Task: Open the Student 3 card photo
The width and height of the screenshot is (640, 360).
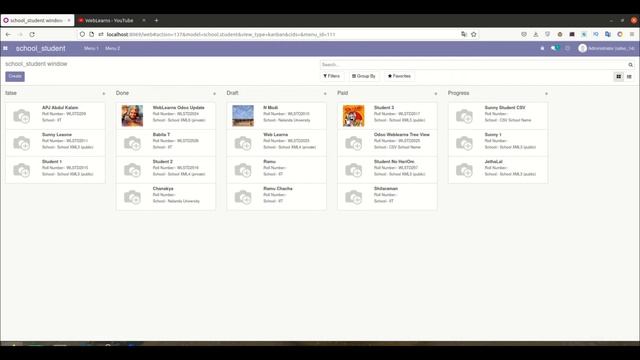Action: pyautogui.click(x=353, y=116)
